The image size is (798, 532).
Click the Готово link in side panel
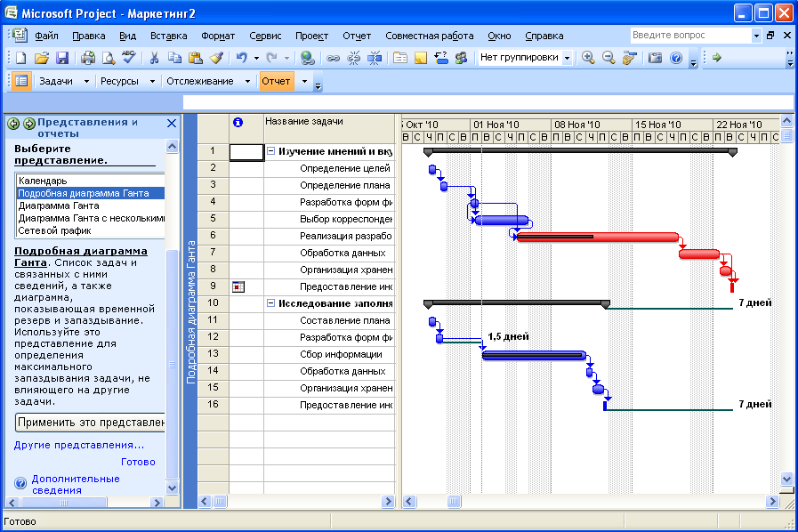[138, 462]
